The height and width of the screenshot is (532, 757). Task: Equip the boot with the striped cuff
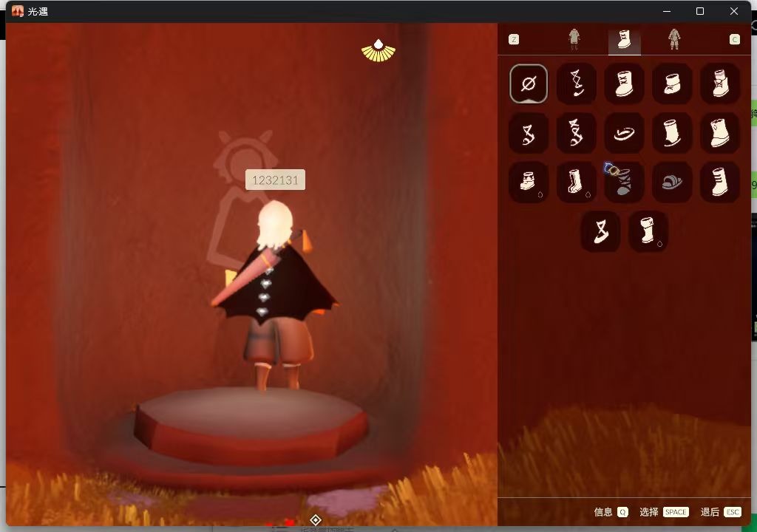719,83
